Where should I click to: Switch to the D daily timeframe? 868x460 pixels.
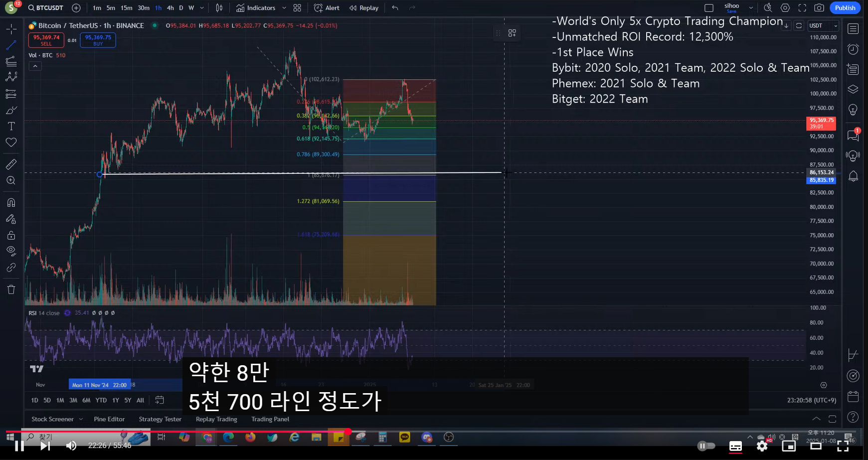181,8
